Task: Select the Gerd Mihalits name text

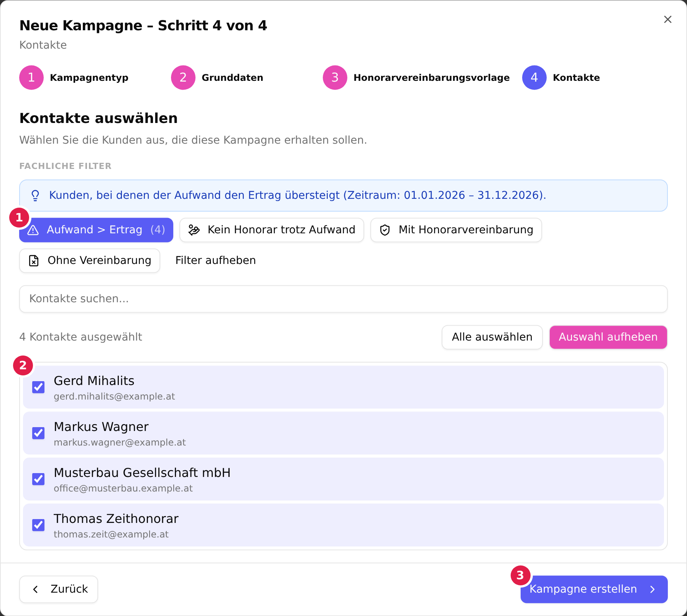Action: tap(94, 381)
